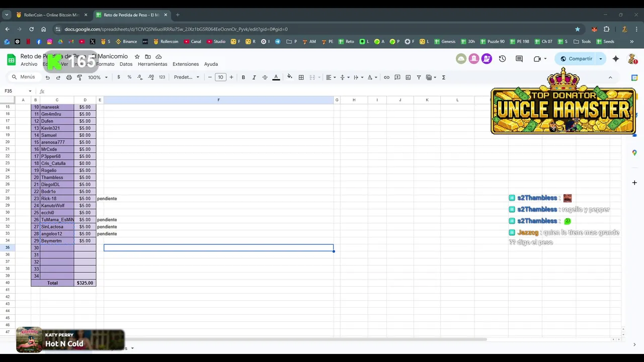Select the paint format roller tool
This screenshot has width=644, height=362.
coord(79,77)
